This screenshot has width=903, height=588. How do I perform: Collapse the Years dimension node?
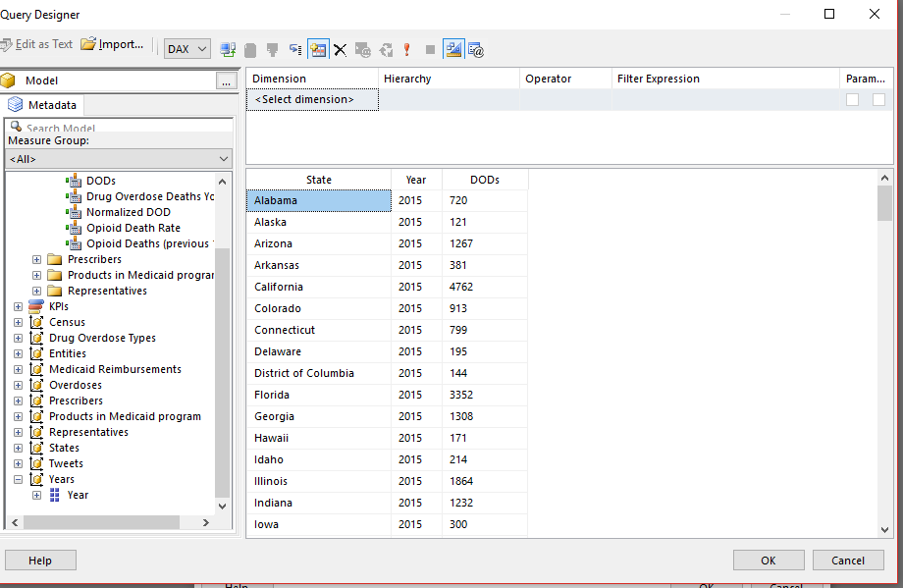click(19, 479)
